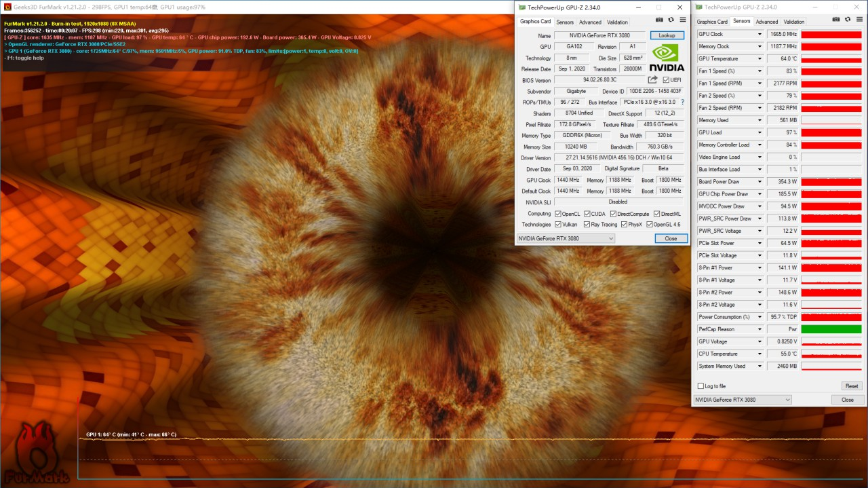This screenshot has width=868, height=488.
Task: Click the Bus Interface question mark icon
Action: pyautogui.click(x=682, y=102)
